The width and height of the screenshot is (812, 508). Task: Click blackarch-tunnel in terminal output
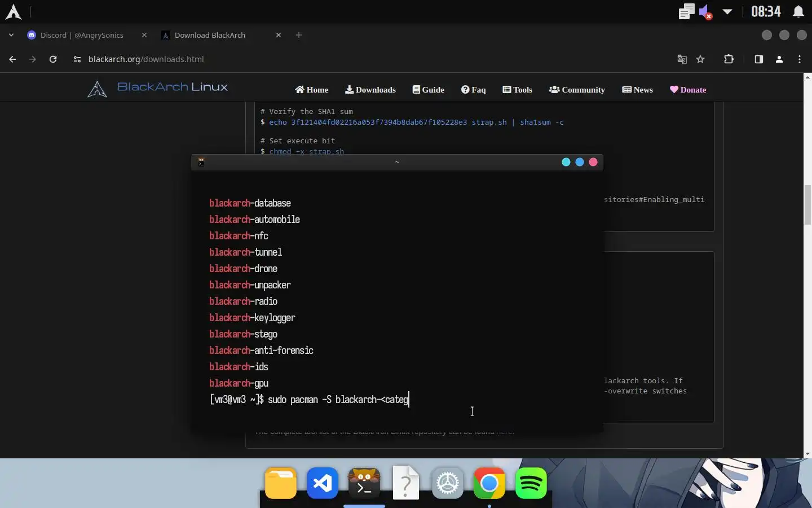point(245,252)
